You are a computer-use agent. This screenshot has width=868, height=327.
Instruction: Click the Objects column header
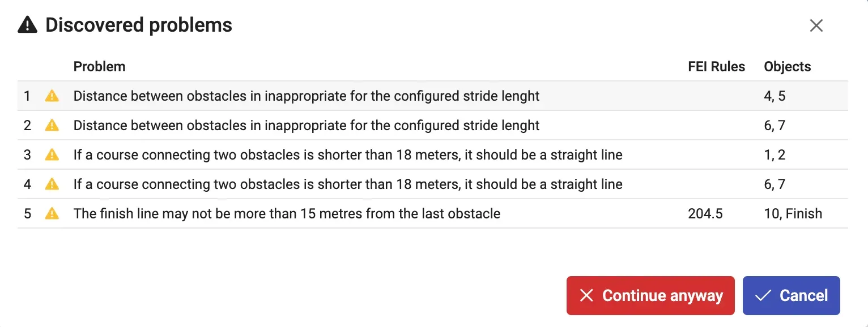point(788,67)
